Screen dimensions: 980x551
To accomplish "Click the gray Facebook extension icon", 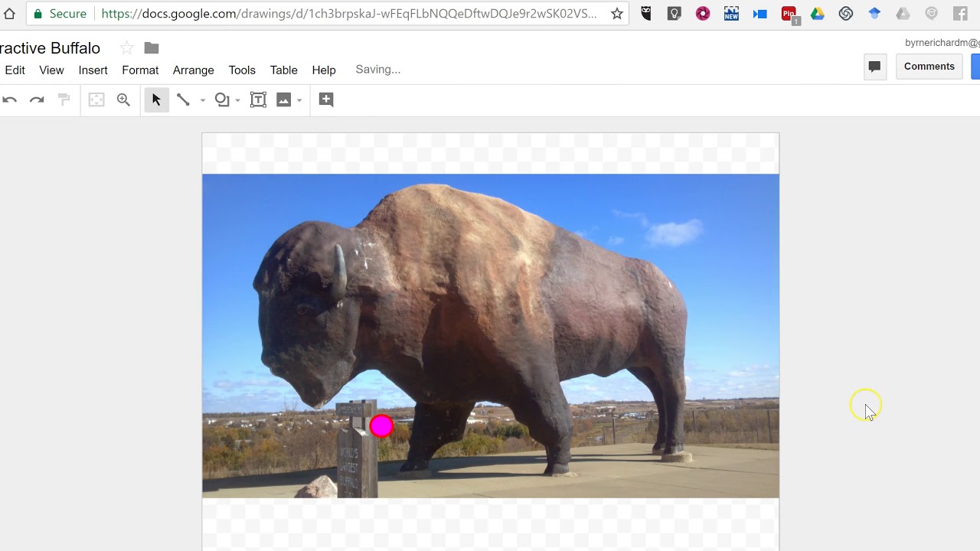I will (960, 14).
